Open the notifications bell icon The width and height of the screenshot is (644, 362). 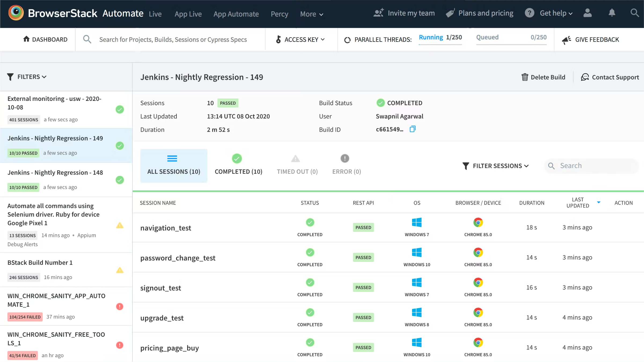pyautogui.click(x=612, y=13)
